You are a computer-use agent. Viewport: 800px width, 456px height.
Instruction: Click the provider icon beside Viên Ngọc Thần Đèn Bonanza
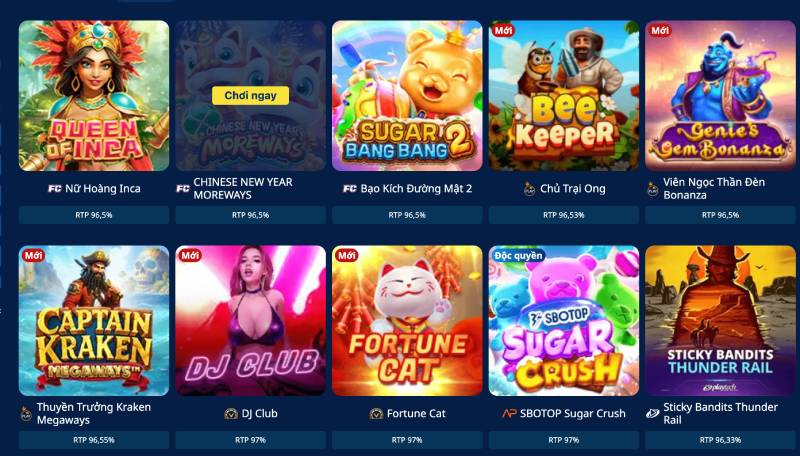click(653, 189)
